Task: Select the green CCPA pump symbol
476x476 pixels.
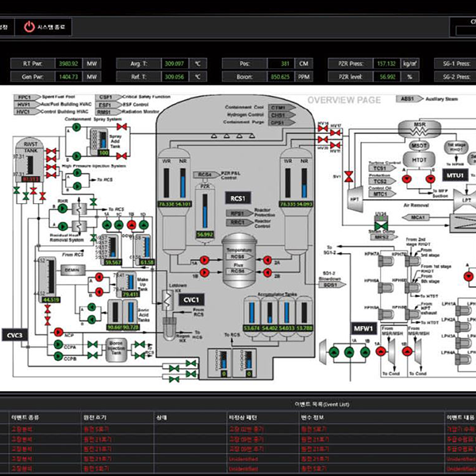Action: [58, 347]
